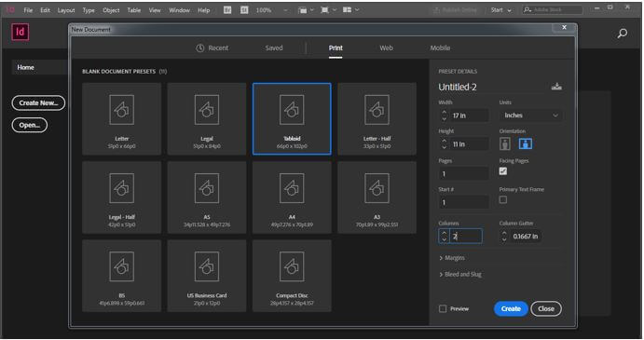Open Recent tab with clock icon

point(212,48)
